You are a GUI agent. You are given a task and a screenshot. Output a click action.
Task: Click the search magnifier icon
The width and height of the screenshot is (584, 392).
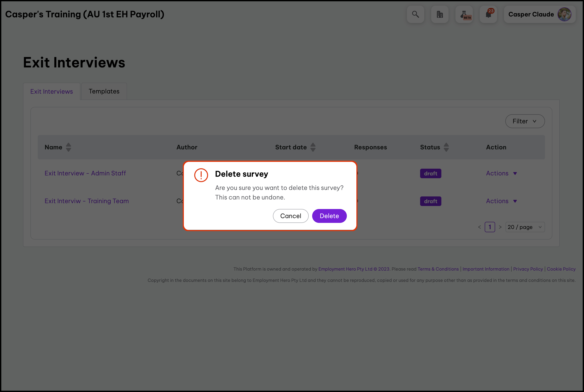[x=415, y=15]
